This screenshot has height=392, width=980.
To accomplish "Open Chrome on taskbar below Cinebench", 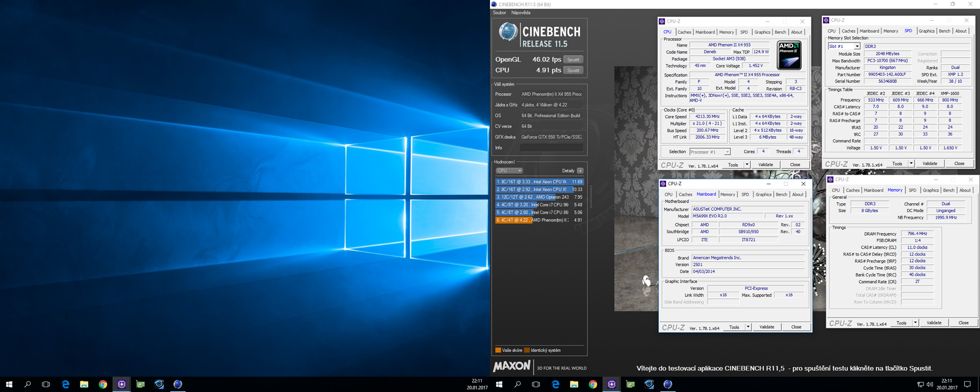I will coord(593,384).
